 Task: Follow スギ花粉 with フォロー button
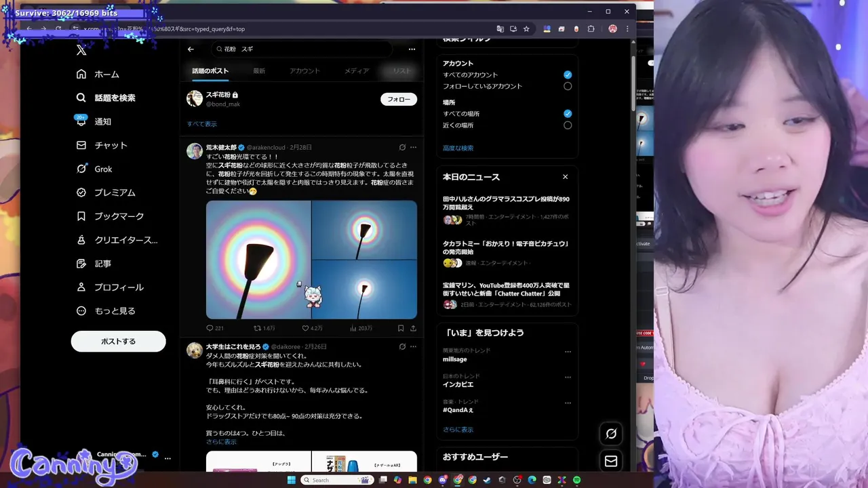[399, 99]
